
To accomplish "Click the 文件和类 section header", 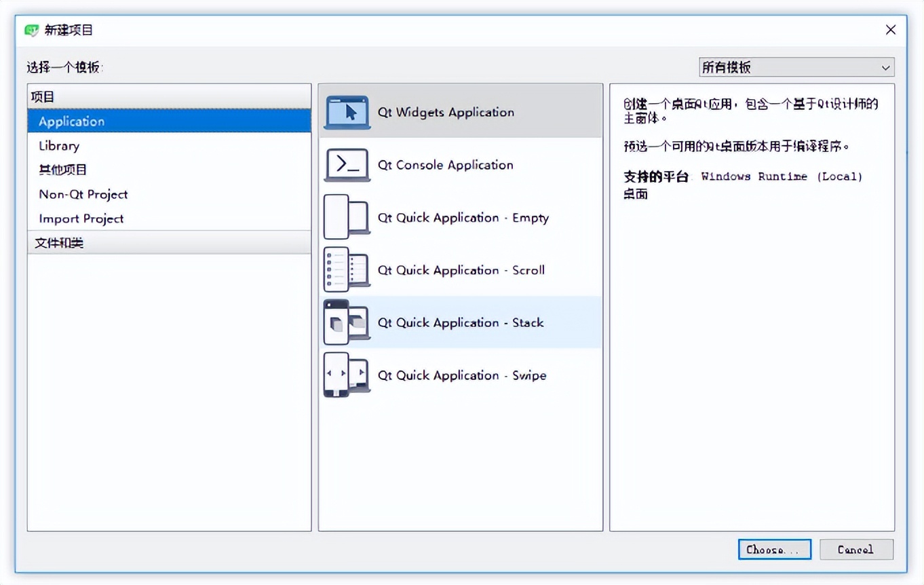I will pyautogui.click(x=59, y=243).
